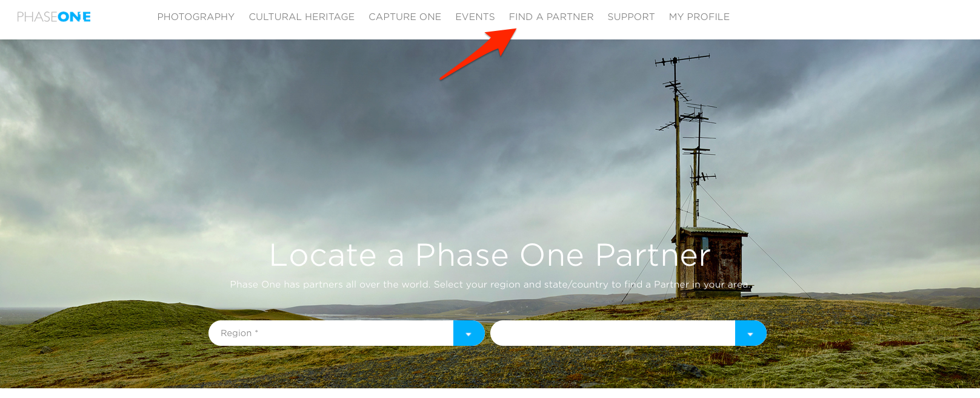Screen dimensions: 980x398
Task: Click the empty state/country field
Action: point(613,333)
